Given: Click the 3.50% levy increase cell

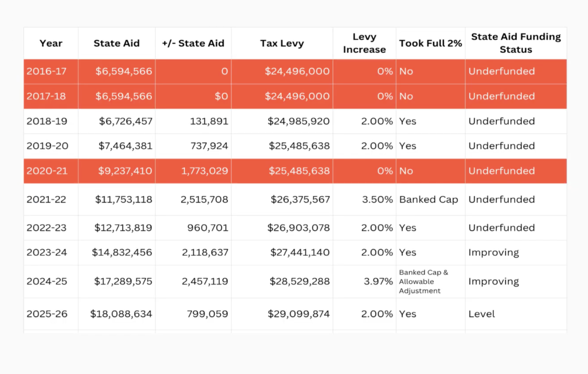Looking at the screenshot, I should [377, 199].
